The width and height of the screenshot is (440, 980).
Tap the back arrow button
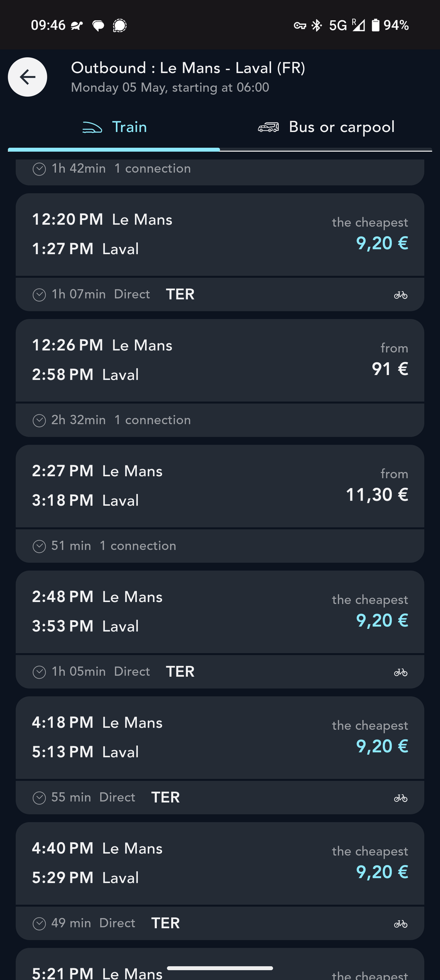point(27,77)
